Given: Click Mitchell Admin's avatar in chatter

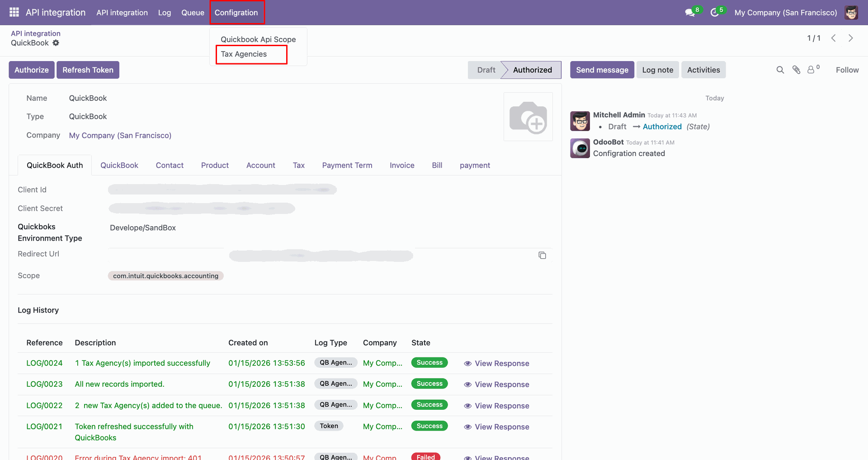Looking at the screenshot, I should tap(580, 121).
